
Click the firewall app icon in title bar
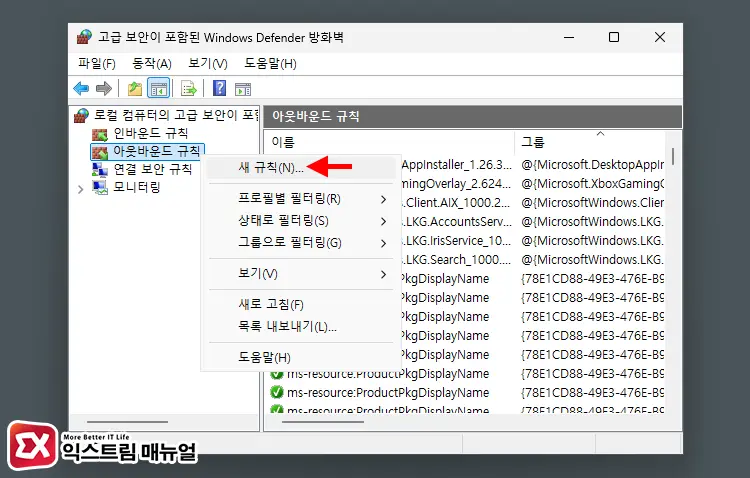(84, 37)
